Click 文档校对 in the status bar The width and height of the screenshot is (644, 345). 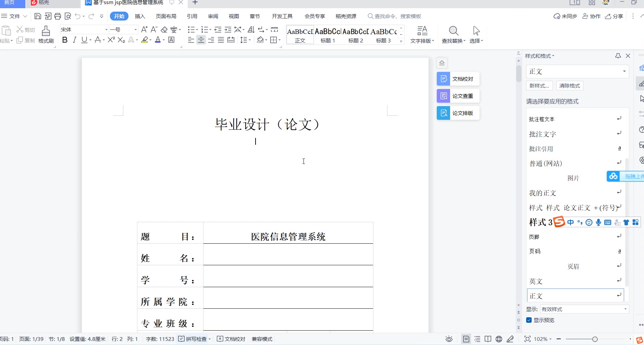pyautogui.click(x=232, y=339)
